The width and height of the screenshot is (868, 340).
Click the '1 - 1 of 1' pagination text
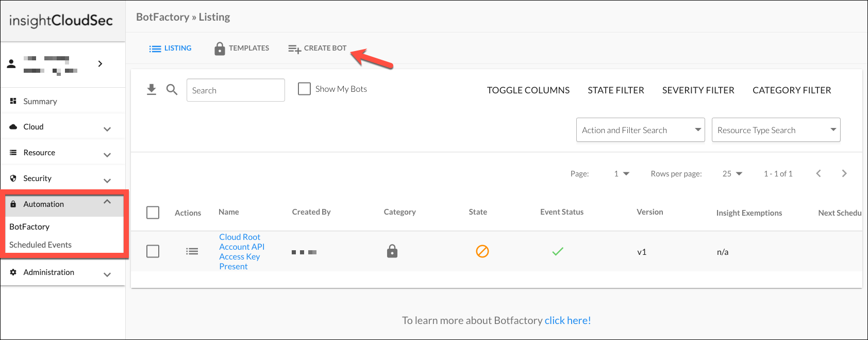778,174
